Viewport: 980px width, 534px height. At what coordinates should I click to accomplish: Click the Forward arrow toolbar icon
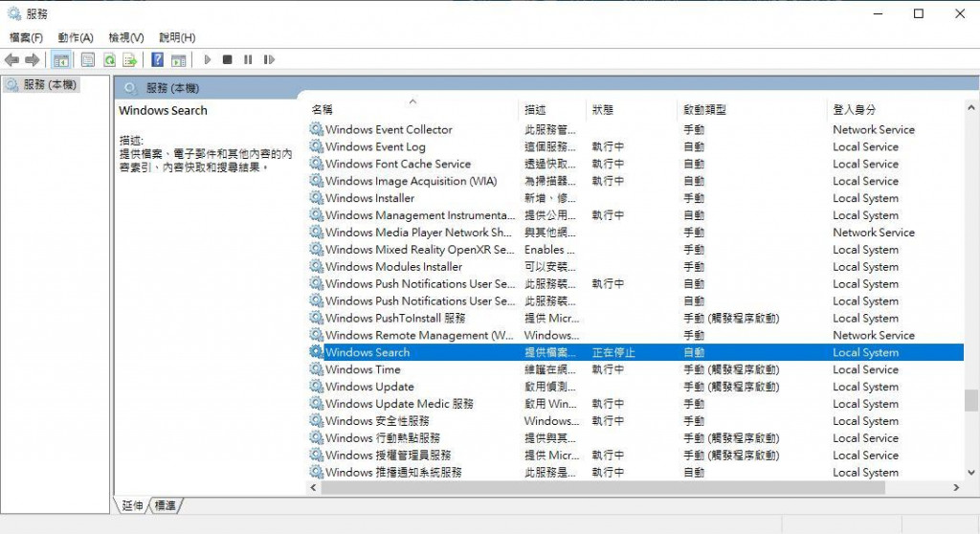33,60
